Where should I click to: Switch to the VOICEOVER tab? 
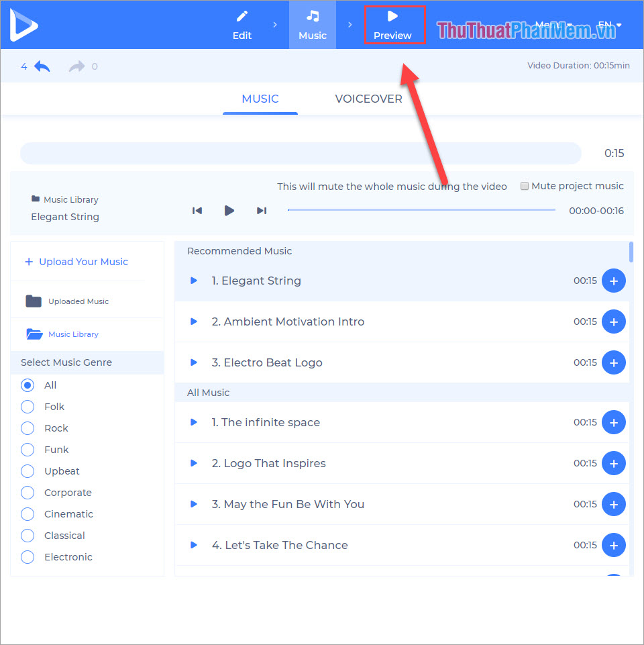[x=368, y=99]
